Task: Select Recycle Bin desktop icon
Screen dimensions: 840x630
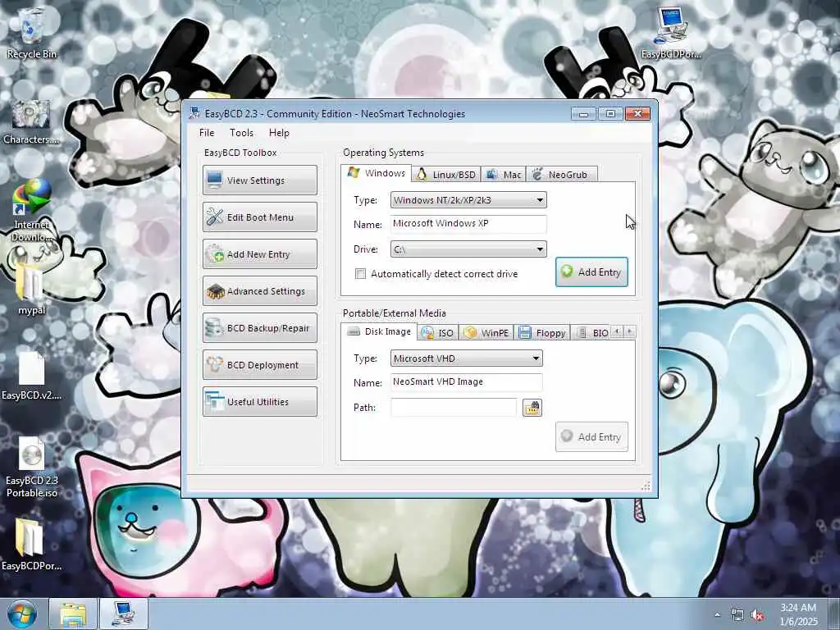Action: pyautogui.click(x=32, y=33)
